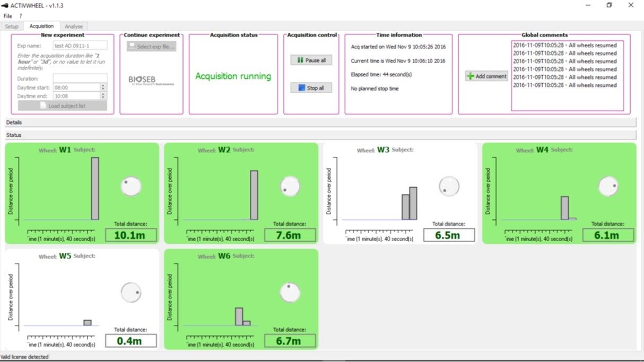Switch to the Setup tab
Screen dimensions: 644x362
(12, 27)
